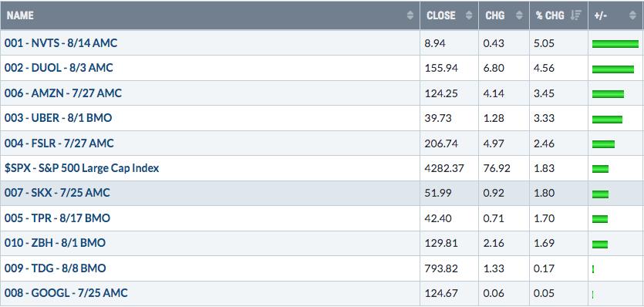Image resolution: width=644 pixels, height=307 pixels.
Task: Sort table by NAME column arrows
Action: click(x=410, y=15)
